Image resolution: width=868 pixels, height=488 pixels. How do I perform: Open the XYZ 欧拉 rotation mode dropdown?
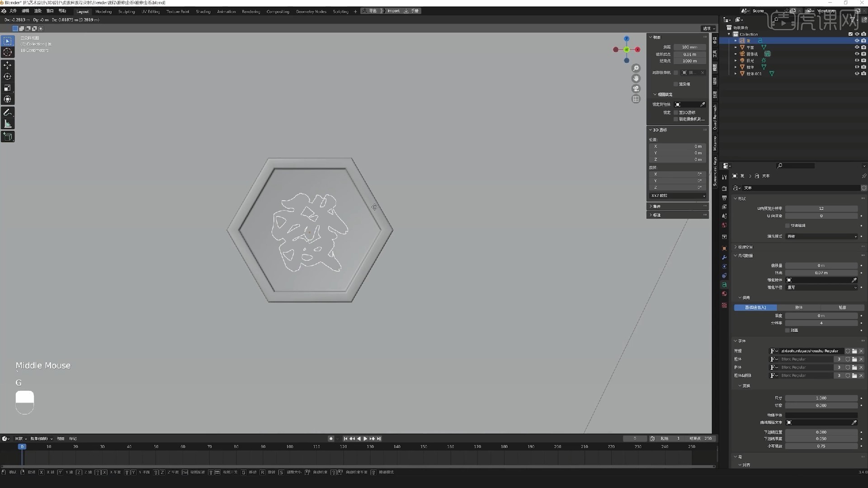[678, 196]
